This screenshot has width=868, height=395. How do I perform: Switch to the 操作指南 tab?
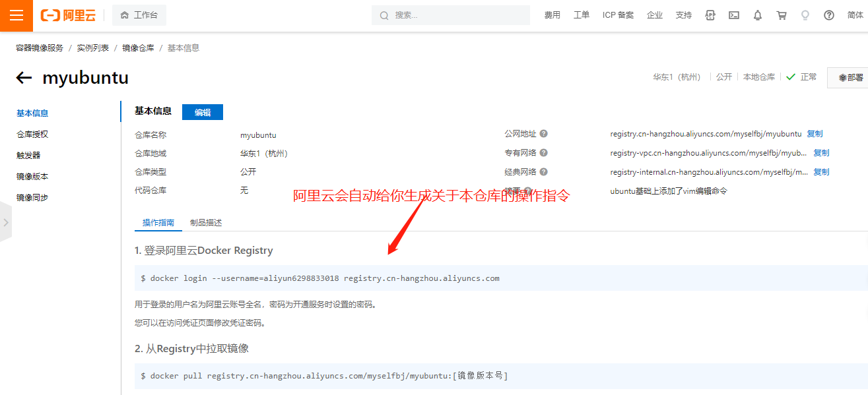158,223
